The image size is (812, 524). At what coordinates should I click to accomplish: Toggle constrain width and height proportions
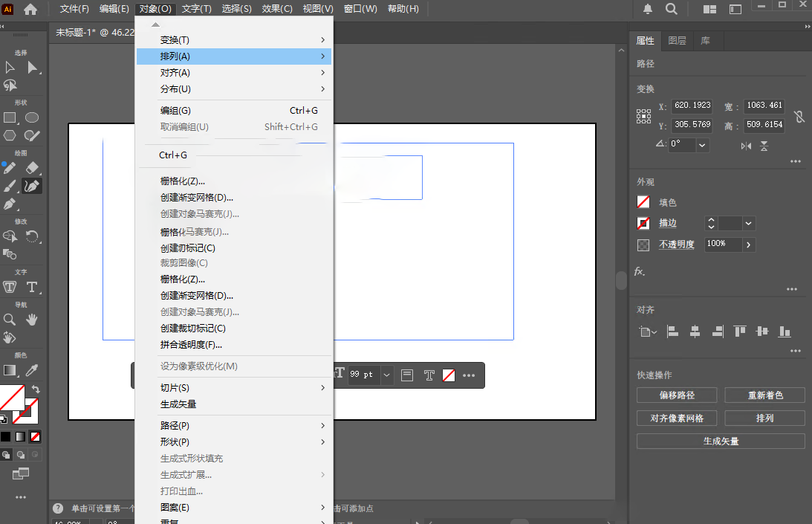799,117
